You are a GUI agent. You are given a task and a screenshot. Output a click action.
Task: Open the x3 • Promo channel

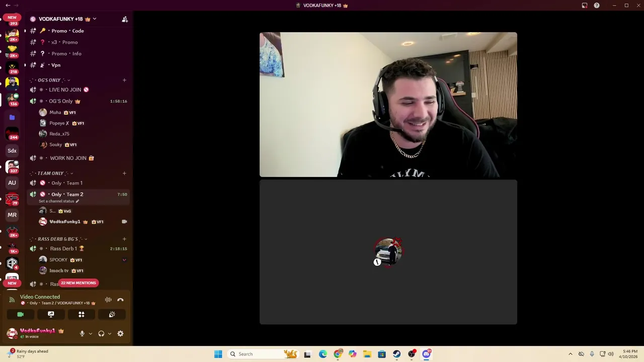coord(78,42)
